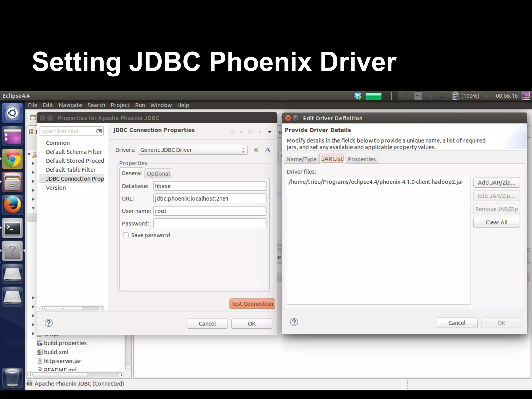Open the Drivers combo box
The image size is (532, 399).
tap(192, 150)
